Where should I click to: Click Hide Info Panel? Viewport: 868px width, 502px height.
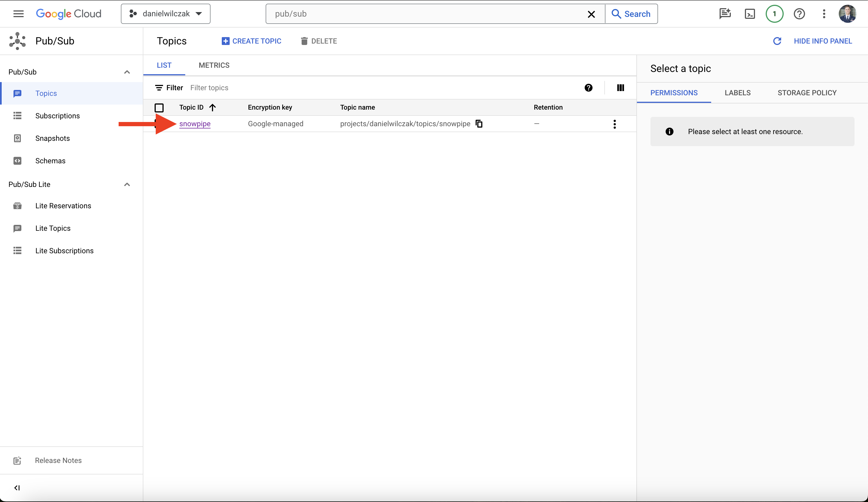tap(823, 41)
